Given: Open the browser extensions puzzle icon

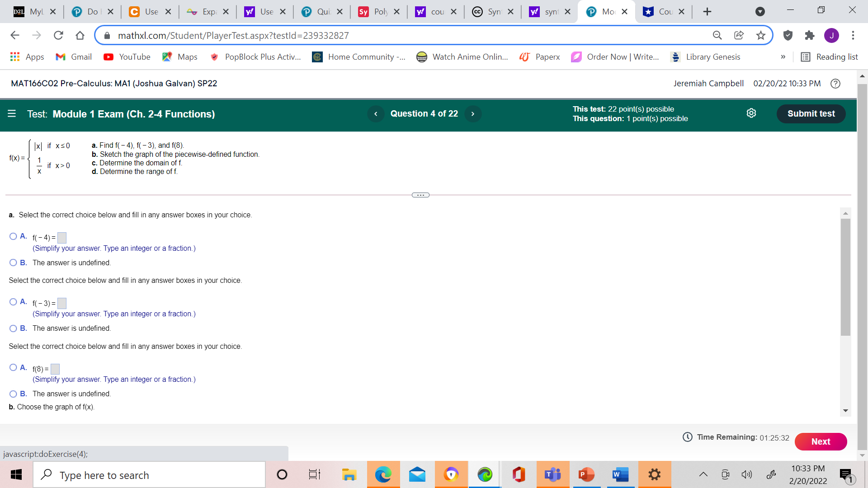Looking at the screenshot, I should [x=810, y=35].
